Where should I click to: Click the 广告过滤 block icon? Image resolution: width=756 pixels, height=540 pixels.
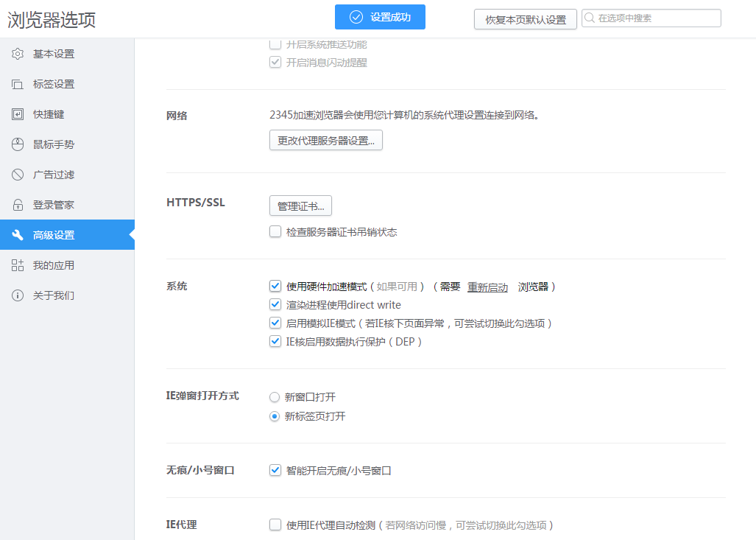18,175
